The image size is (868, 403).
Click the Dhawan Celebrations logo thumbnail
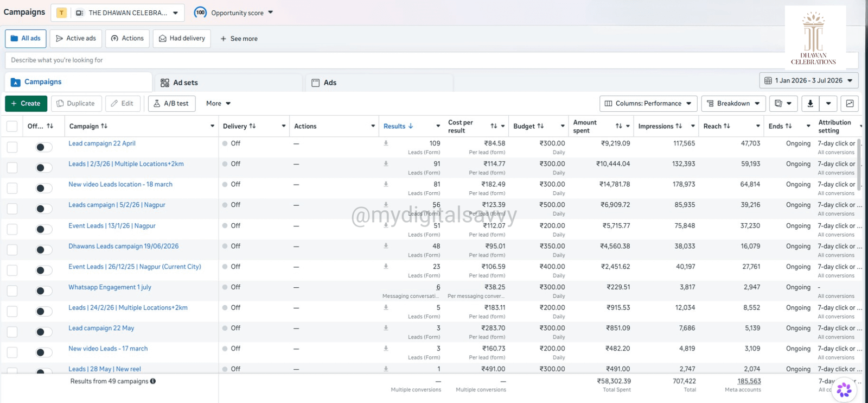[815, 37]
